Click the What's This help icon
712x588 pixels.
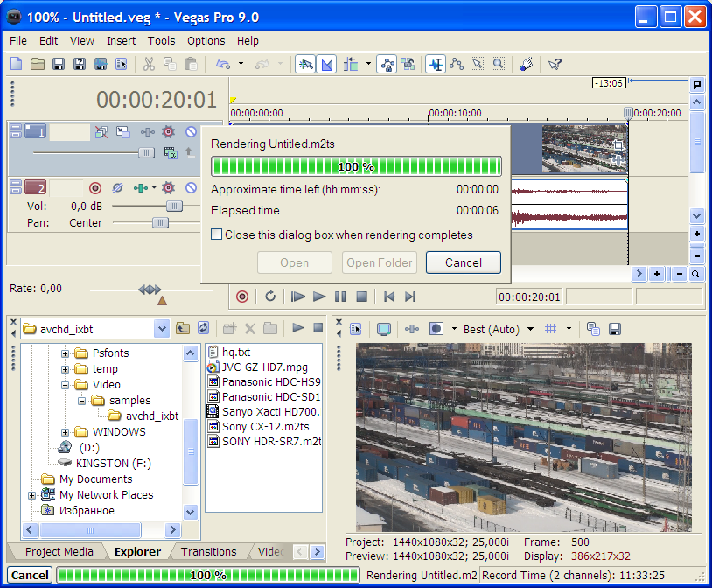point(555,64)
